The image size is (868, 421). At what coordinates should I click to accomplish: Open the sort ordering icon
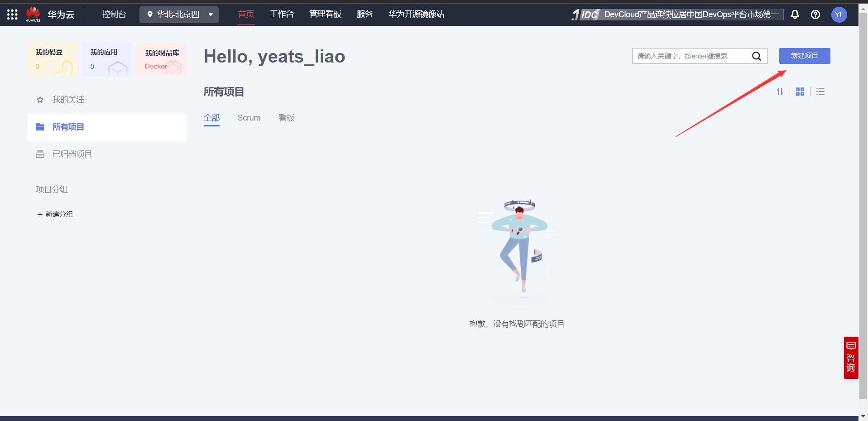(x=780, y=92)
